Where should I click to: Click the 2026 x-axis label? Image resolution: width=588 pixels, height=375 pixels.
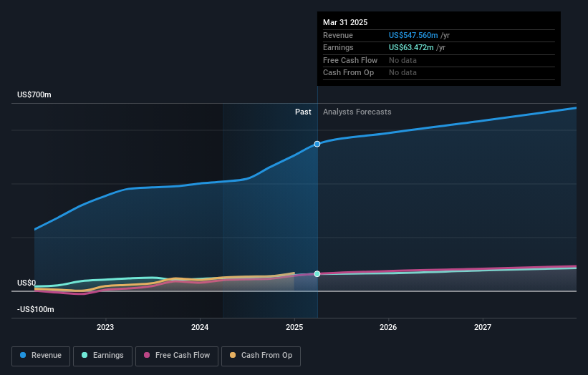click(388, 327)
